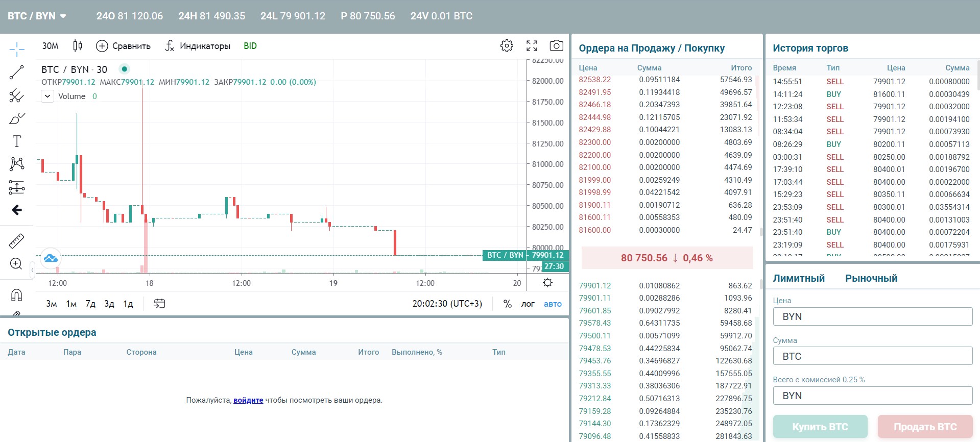Image resolution: width=980 pixels, height=442 pixels.
Task: Select the pattern drawing tool
Action: coord(17,164)
